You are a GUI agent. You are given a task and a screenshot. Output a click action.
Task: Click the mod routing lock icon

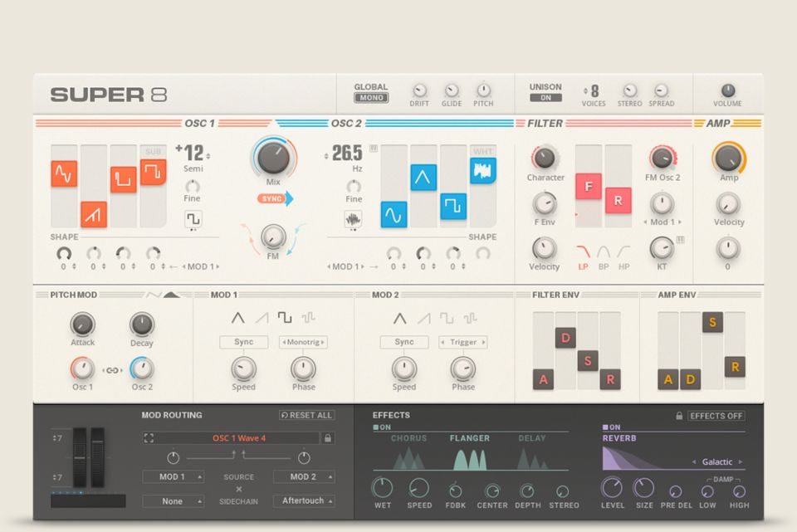tap(328, 438)
